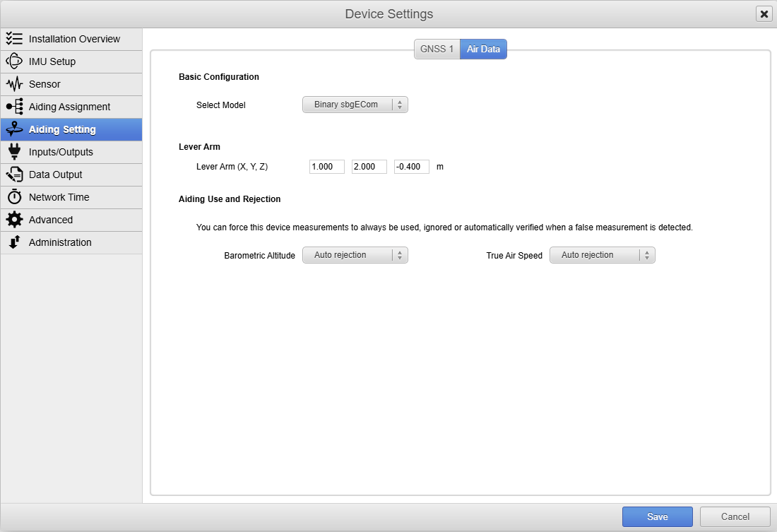Cancel the device settings changes
This screenshot has height=532, width=777.
735,517
